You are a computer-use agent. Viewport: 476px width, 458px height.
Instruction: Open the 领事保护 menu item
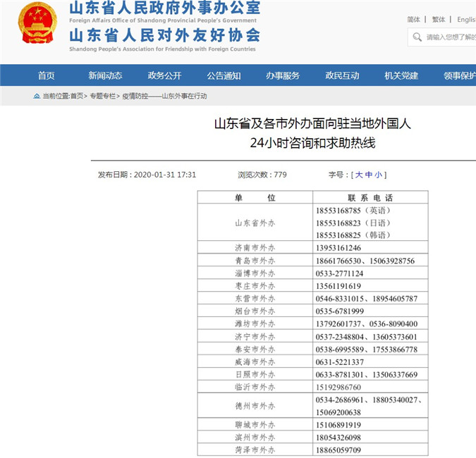[x=460, y=75]
